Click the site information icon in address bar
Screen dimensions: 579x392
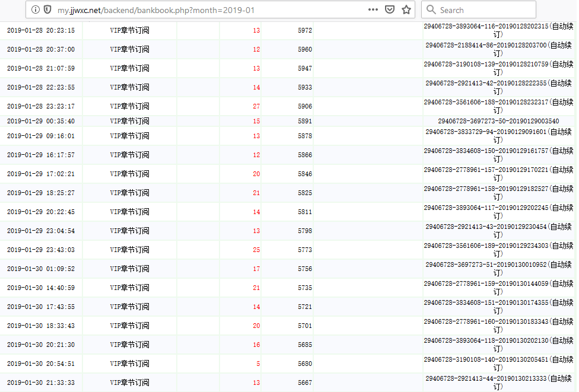pyautogui.click(x=36, y=9)
